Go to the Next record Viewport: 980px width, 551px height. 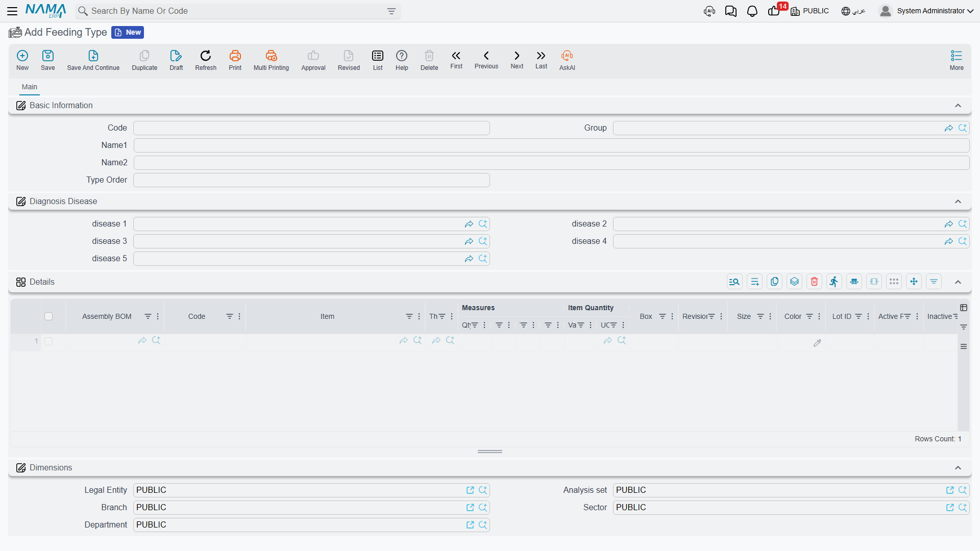pos(517,60)
